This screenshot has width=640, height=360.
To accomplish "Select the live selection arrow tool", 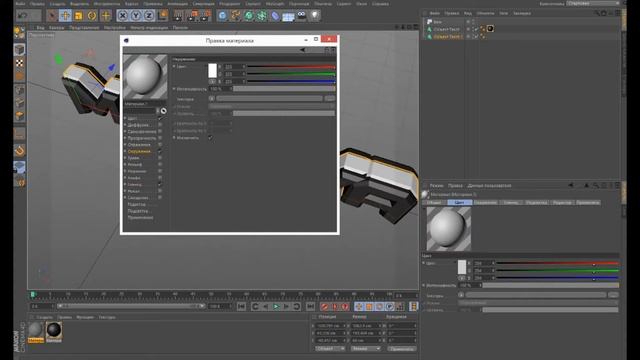I will (52, 16).
